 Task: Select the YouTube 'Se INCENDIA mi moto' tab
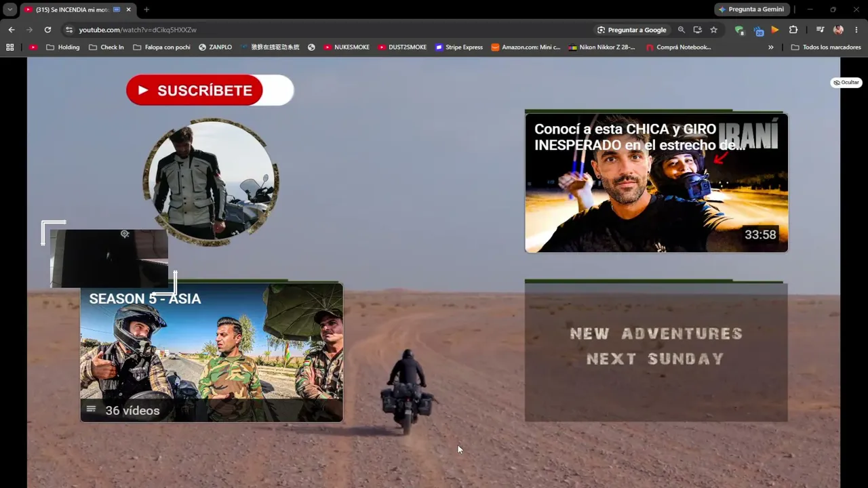click(77, 9)
